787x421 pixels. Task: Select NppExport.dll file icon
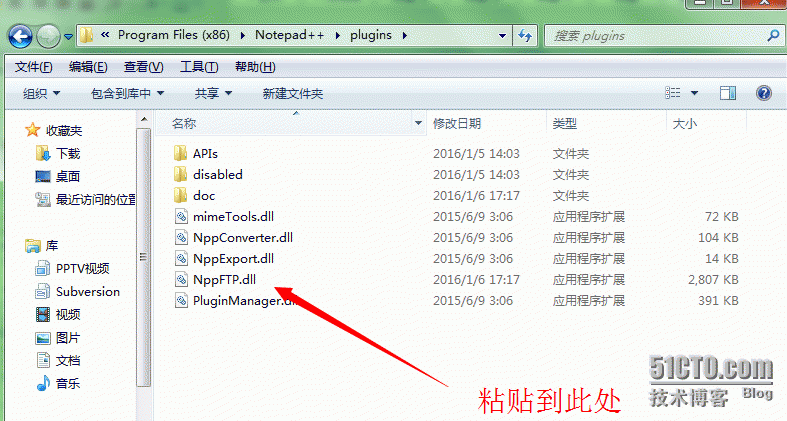(181, 258)
